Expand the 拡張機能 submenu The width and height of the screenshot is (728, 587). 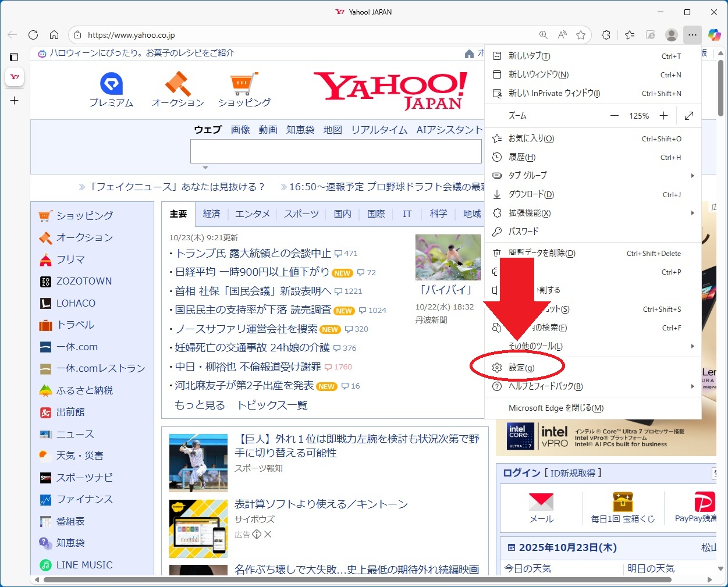(x=592, y=213)
